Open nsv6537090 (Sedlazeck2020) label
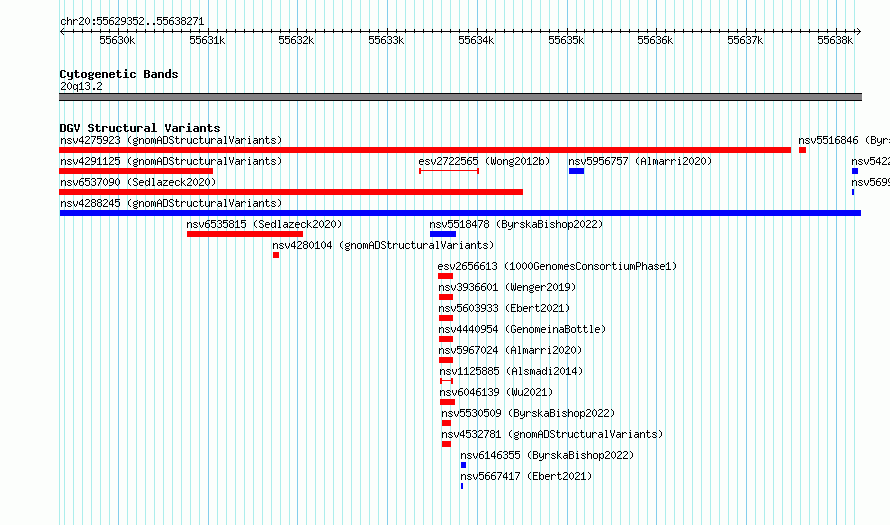The width and height of the screenshot is (890, 525). pos(138,182)
